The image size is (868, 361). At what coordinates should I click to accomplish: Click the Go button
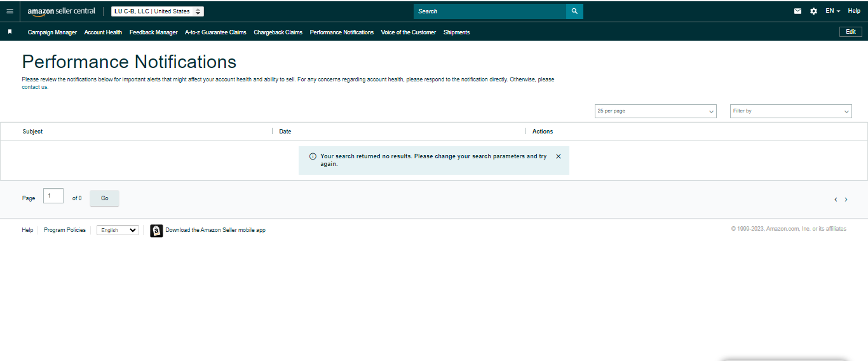(x=104, y=198)
